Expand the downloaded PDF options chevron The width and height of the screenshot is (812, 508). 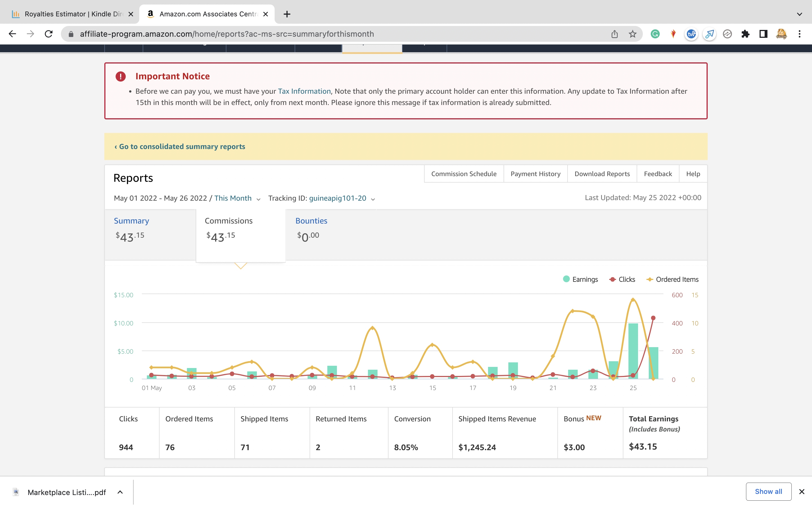point(120,492)
